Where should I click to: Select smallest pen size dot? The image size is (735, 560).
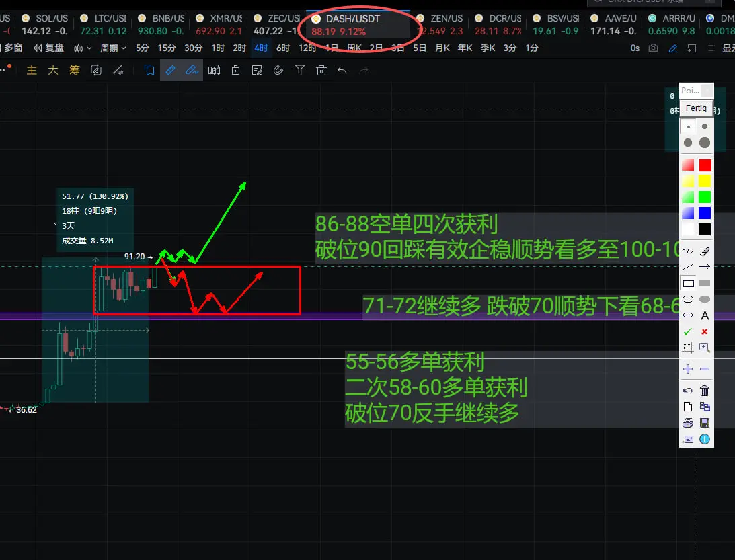688,126
